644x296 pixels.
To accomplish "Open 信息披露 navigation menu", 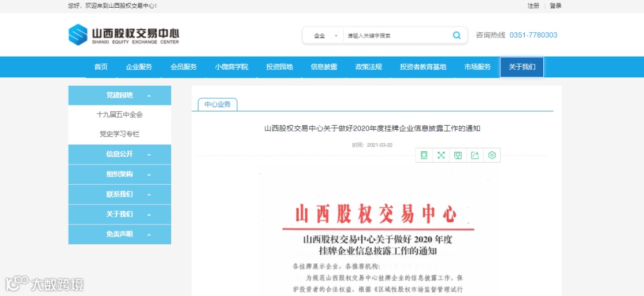I will (x=324, y=67).
